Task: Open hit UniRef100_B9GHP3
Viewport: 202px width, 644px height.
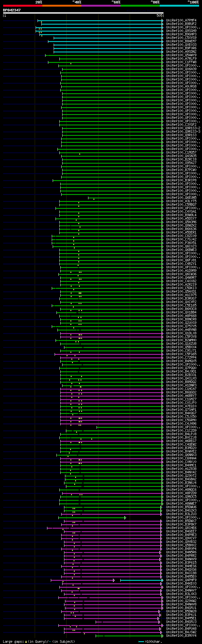Action: click(181, 34)
